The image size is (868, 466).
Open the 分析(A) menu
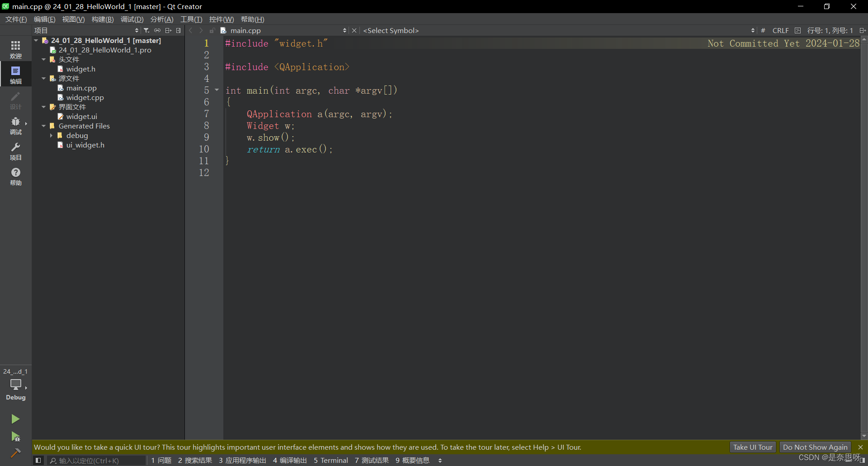[162, 19]
